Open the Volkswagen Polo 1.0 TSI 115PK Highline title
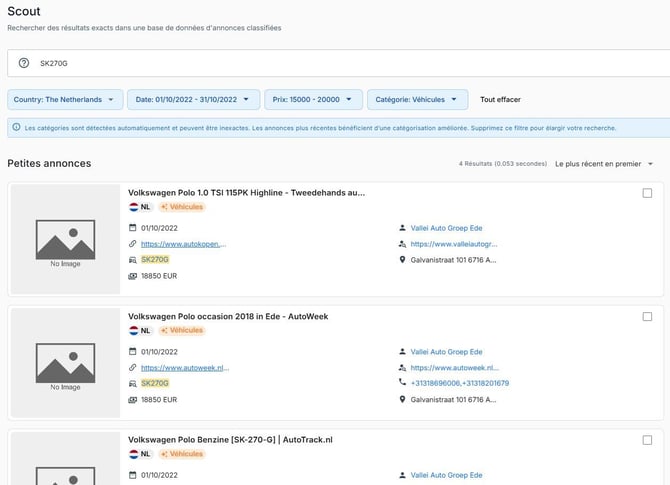 (247, 193)
